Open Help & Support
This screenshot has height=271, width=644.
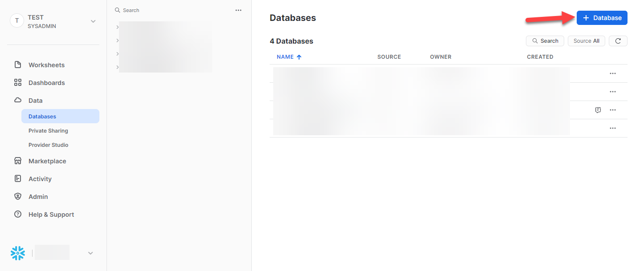[51, 214]
